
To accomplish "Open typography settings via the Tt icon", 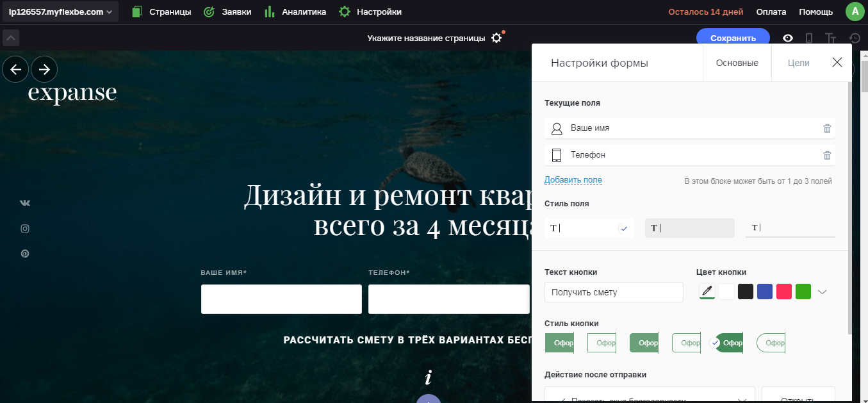I will coord(831,38).
